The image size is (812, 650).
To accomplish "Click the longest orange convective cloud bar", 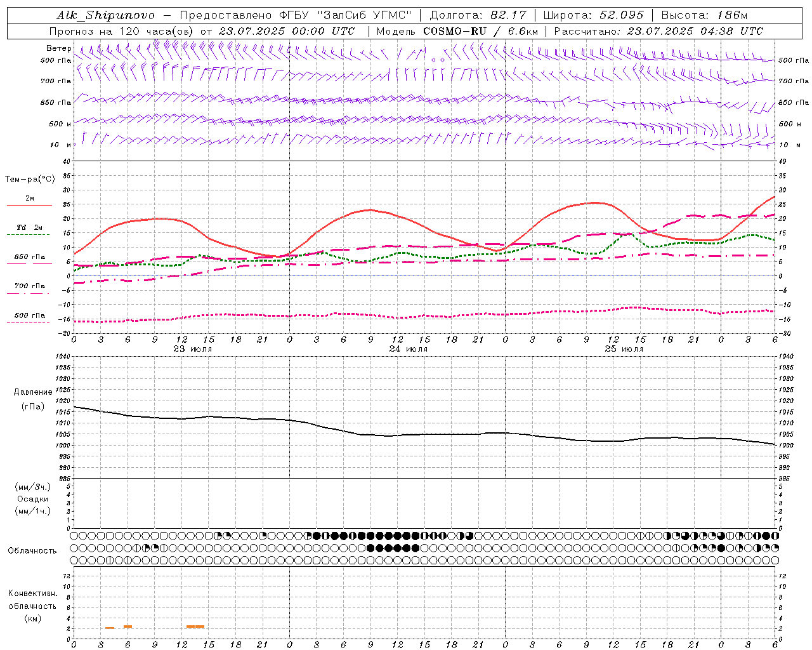I will point(195,627).
